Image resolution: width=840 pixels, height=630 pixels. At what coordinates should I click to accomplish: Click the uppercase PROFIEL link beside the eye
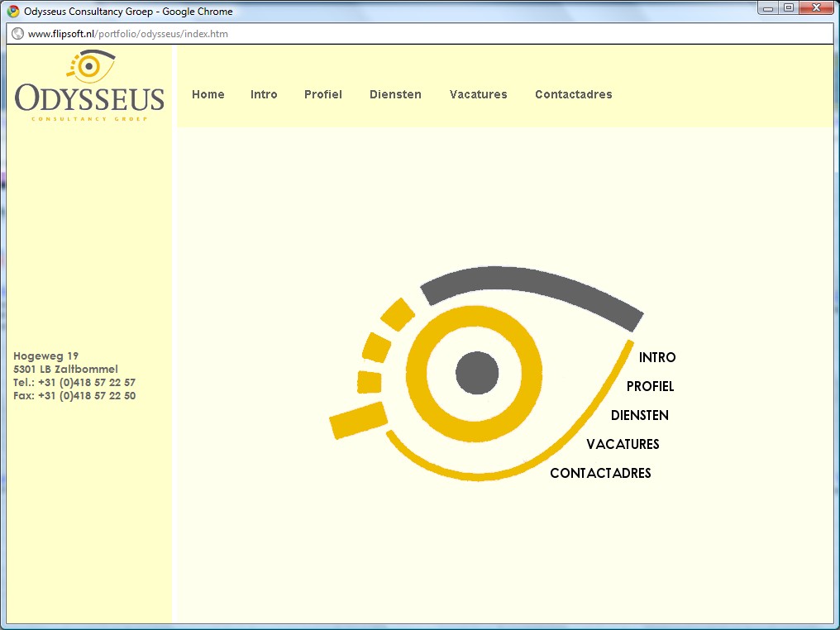point(650,387)
